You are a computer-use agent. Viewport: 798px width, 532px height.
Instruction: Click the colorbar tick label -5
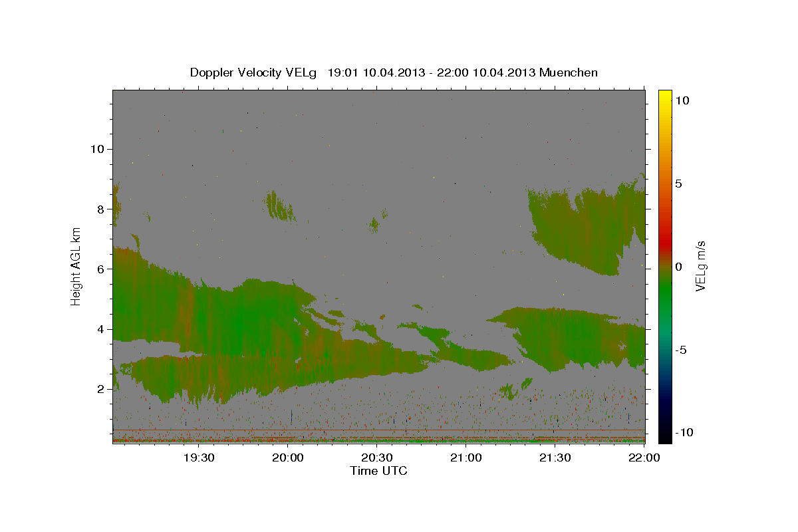[682, 350]
